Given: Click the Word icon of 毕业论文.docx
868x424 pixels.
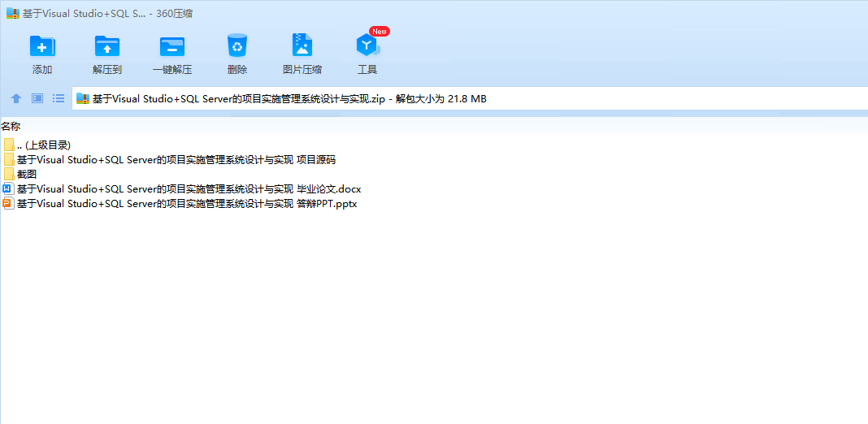Looking at the screenshot, I should (8, 188).
